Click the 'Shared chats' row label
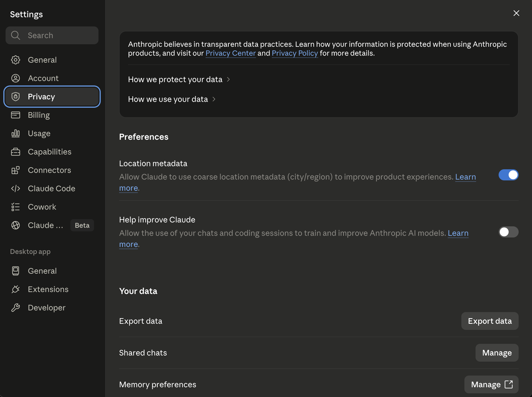The width and height of the screenshot is (532, 397). [143, 353]
